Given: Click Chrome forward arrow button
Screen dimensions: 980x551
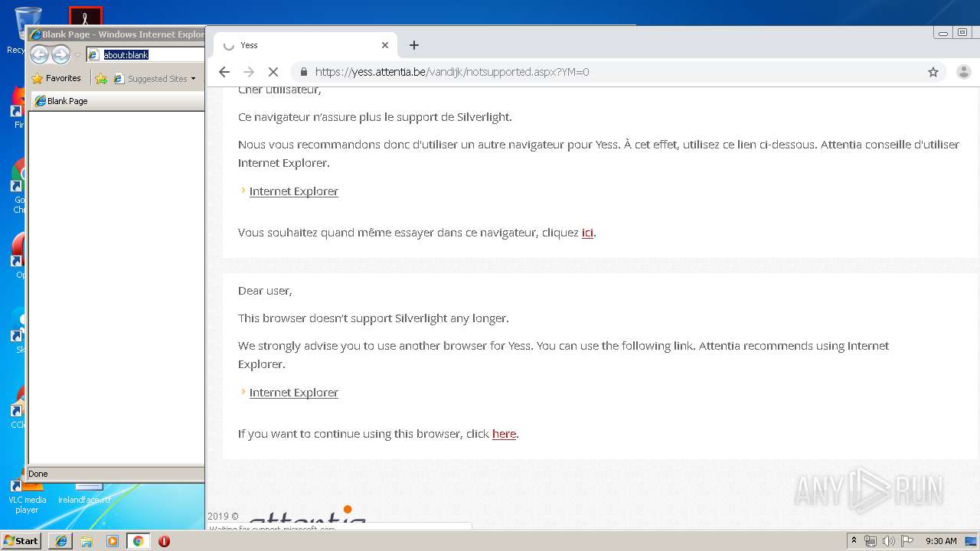Looking at the screenshot, I should [249, 72].
